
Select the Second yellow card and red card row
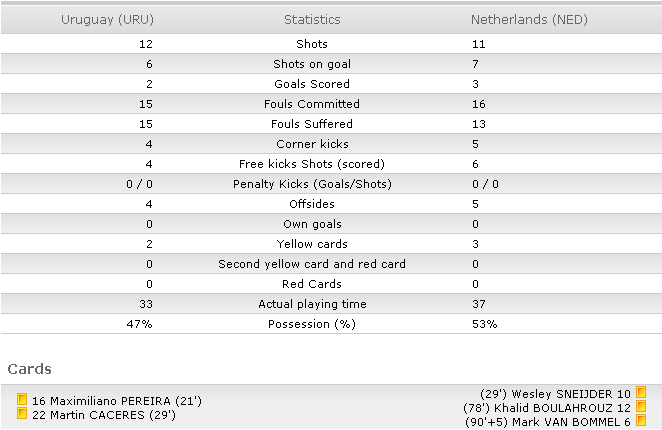(331, 264)
